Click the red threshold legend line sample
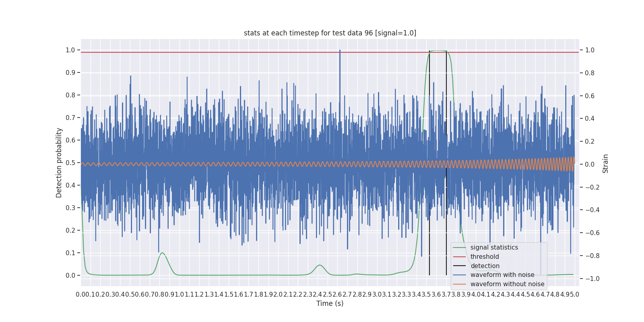644x322 pixels. click(459, 257)
